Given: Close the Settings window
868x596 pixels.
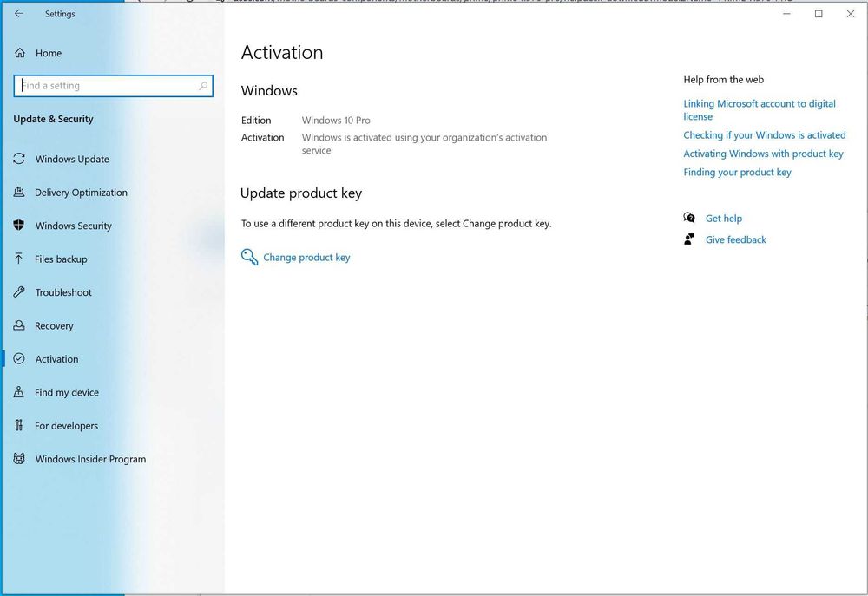Looking at the screenshot, I should click(851, 13).
